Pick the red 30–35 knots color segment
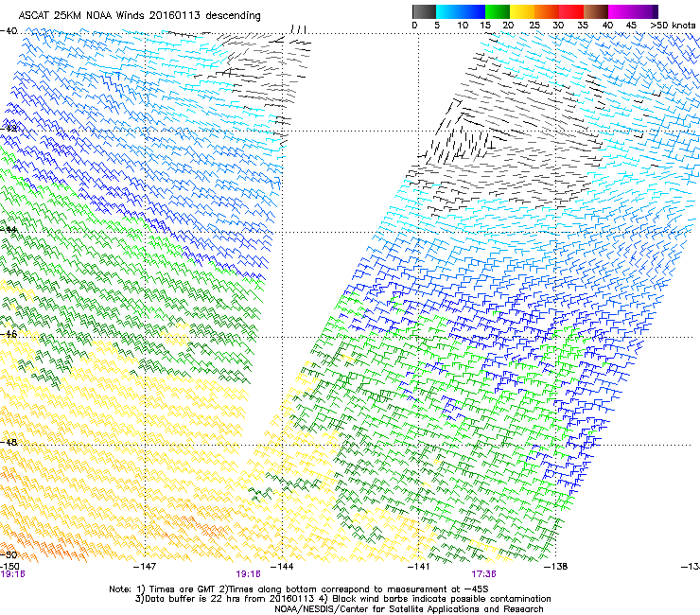This screenshot has height=615, width=700. [x=571, y=11]
